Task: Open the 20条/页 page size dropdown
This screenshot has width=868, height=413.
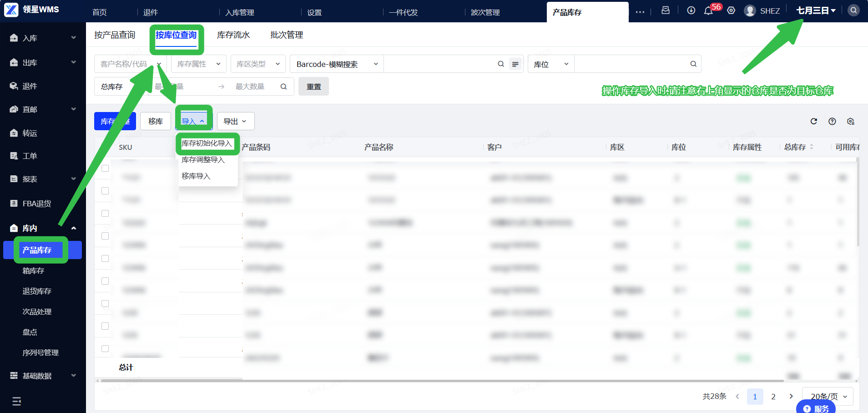Action: tap(828, 396)
